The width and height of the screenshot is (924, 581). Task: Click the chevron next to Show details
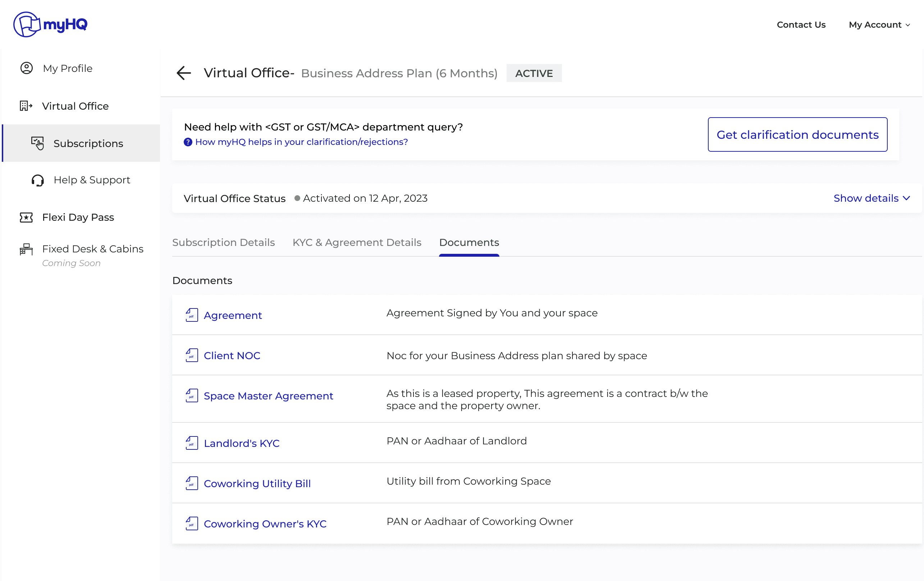[906, 198]
